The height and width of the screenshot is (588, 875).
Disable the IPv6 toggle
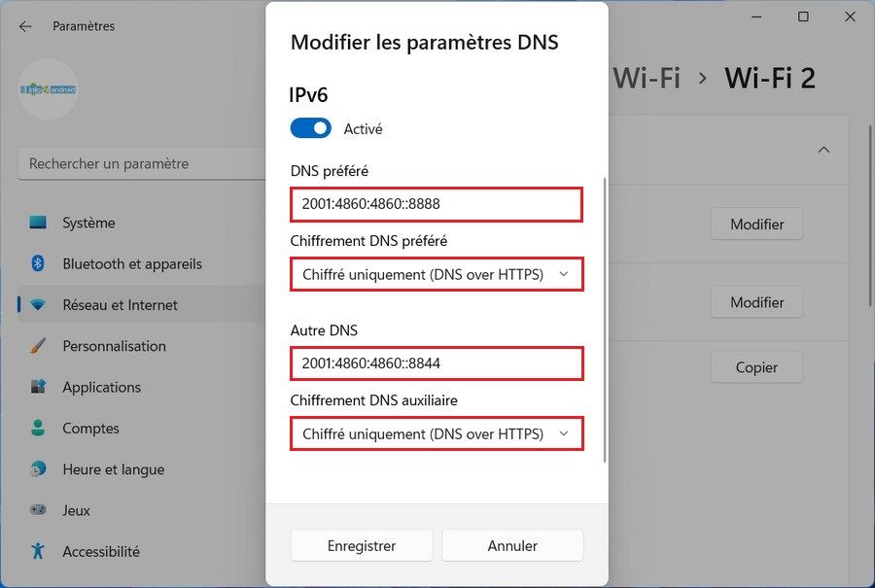click(310, 127)
